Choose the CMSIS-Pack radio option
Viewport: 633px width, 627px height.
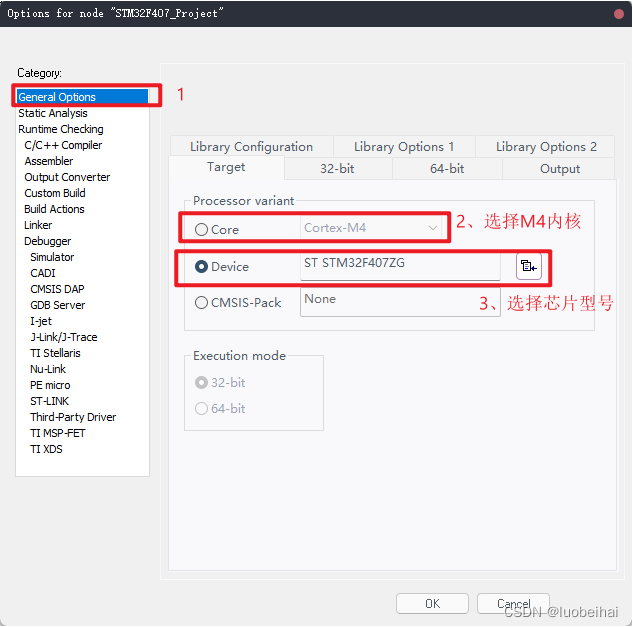202,303
